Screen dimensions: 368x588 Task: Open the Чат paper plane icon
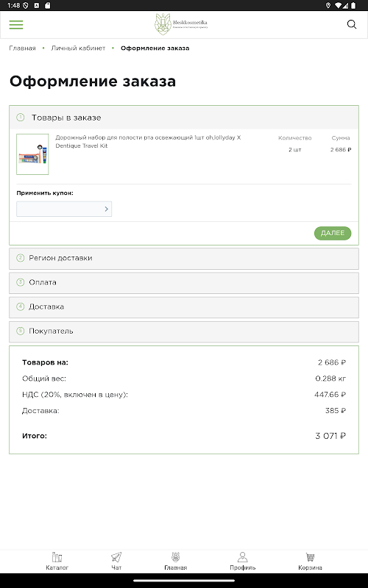point(116,557)
